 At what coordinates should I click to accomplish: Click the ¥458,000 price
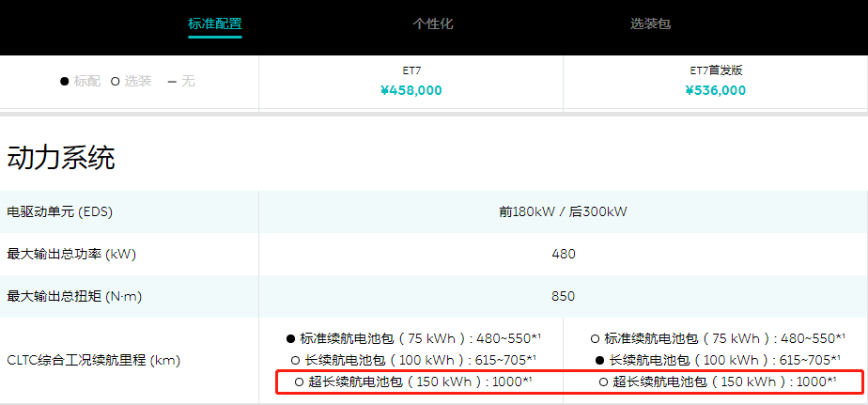click(411, 91)
